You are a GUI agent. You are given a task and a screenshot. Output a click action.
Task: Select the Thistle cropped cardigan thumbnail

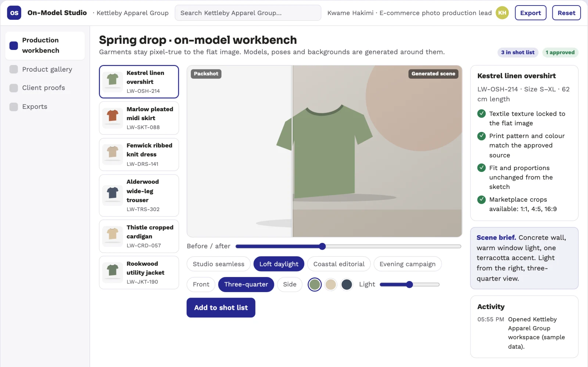tap(112, 236)
